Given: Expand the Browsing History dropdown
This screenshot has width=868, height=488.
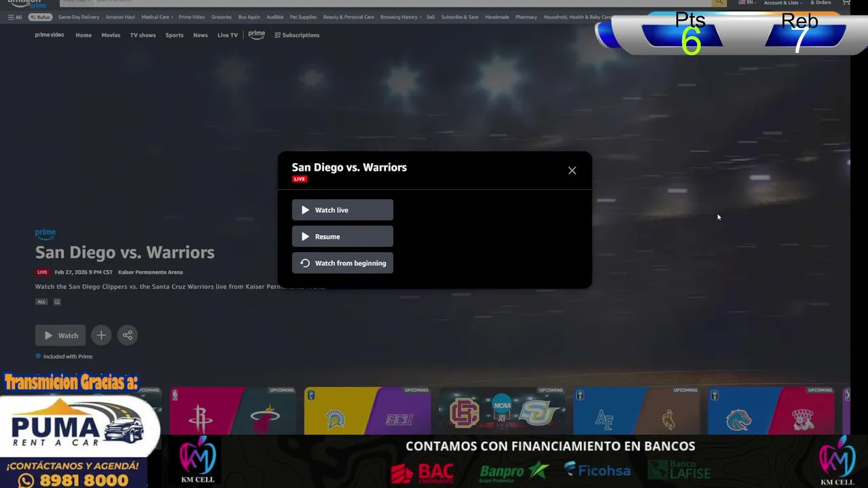Looking at the screenshot, I should [401, 17].
